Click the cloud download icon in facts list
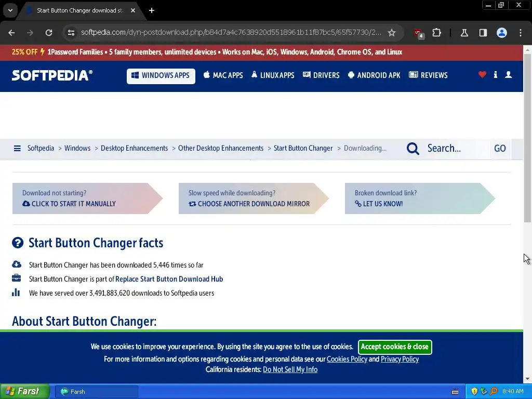The image size is (532, 399). point(16,264)
